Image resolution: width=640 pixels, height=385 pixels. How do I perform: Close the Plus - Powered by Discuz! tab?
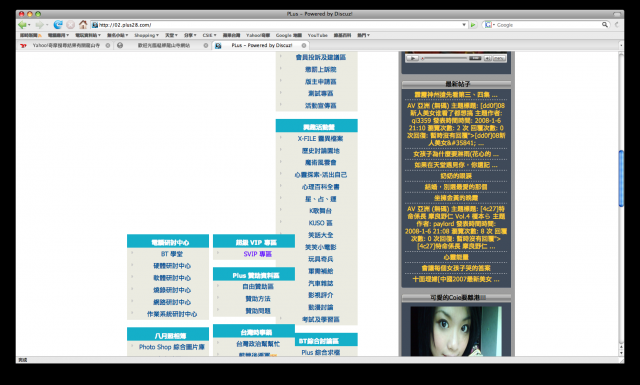(304, 45)
